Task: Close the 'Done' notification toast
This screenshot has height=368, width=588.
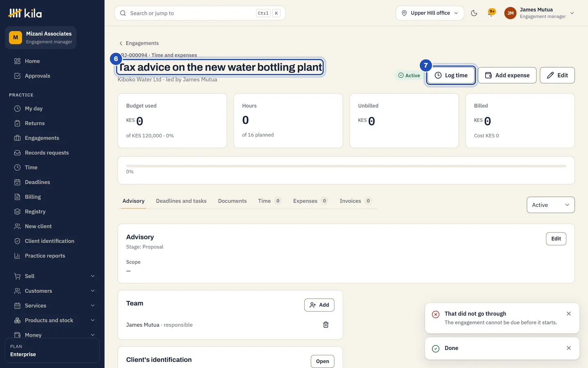Action: 569,348
